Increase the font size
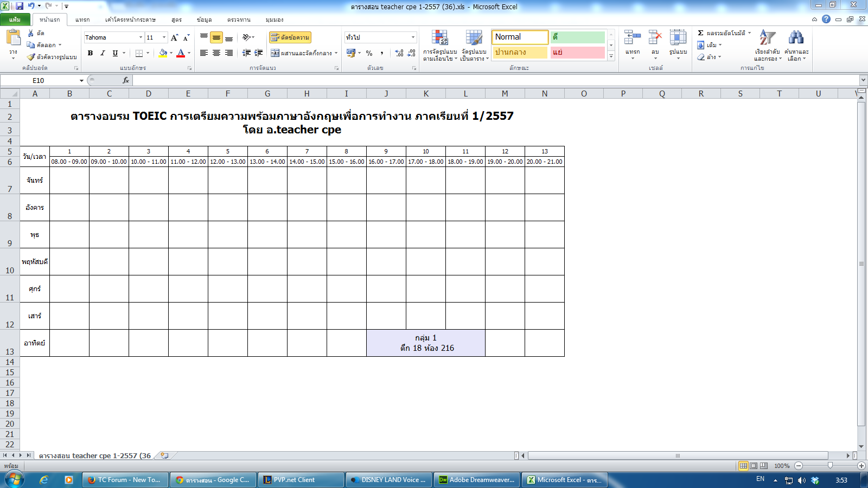The height and width of the screenshot is (488, 868). (x=174, y=37)
